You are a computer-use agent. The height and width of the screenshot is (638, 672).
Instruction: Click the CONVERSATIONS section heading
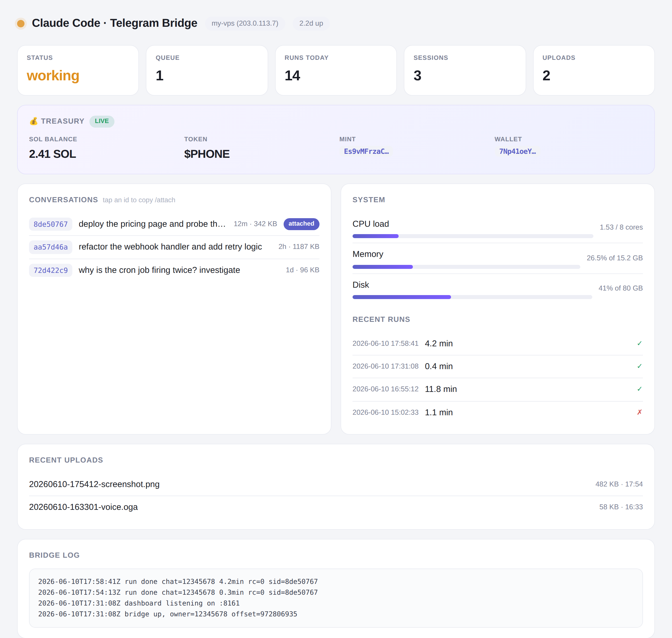pyautogui.click(x=63, y=200)
